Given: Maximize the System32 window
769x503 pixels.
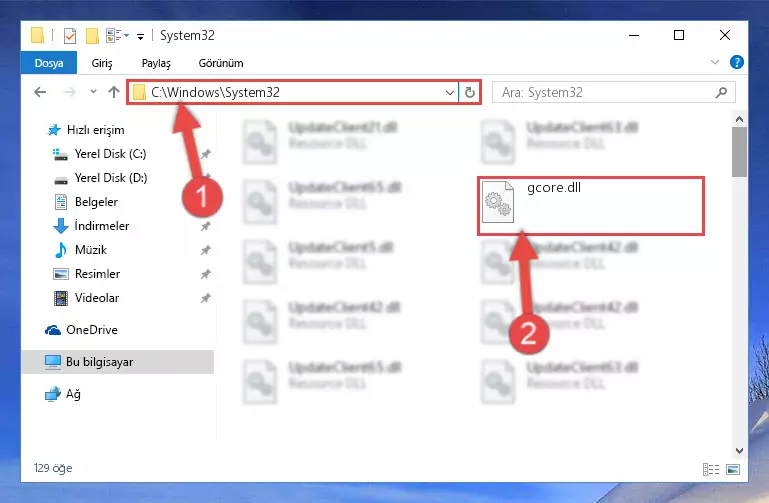Looking at the screenshot, I should [x=679, y=35].
